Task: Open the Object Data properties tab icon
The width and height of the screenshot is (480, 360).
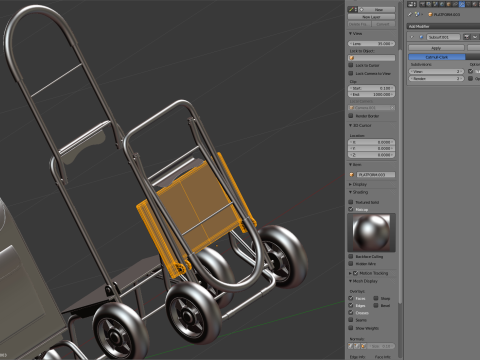Action: pos(468,4)
